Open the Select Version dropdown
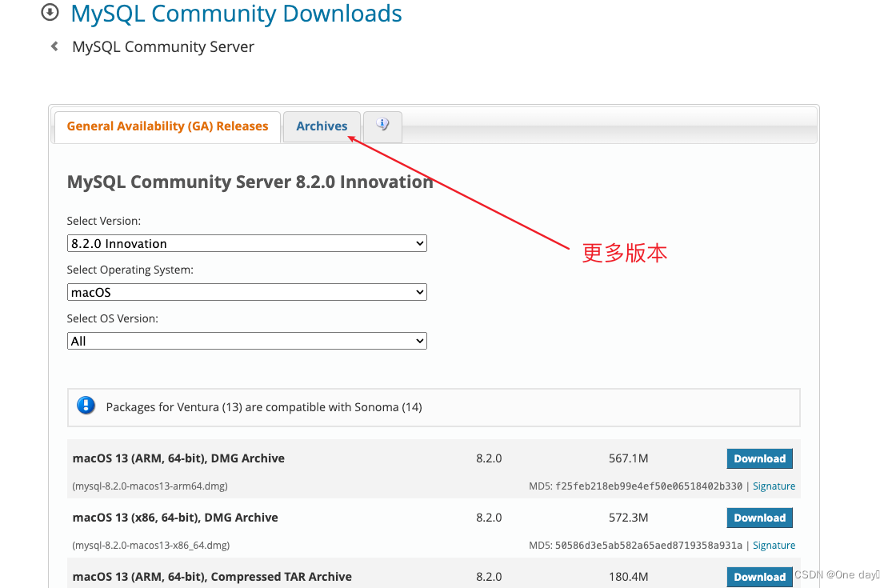Viewport: 892px width, 588px height. click(x=246, y=243)
